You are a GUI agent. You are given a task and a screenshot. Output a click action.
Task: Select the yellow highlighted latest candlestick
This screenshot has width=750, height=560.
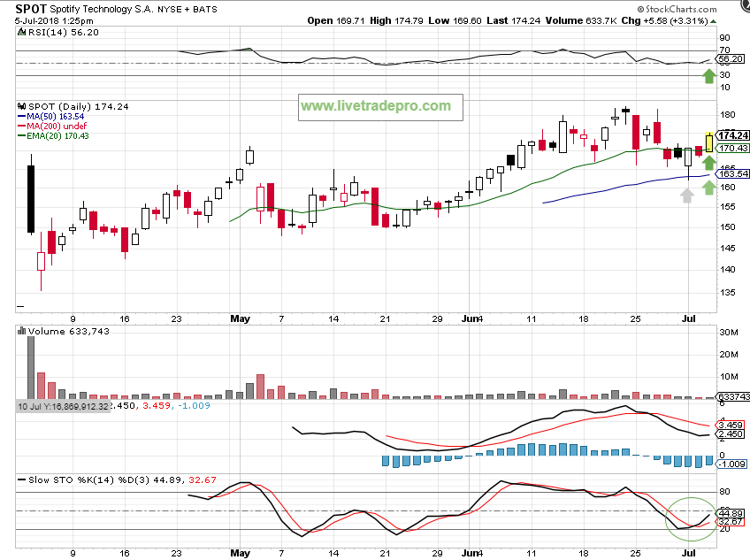click(x=708, y=142)
